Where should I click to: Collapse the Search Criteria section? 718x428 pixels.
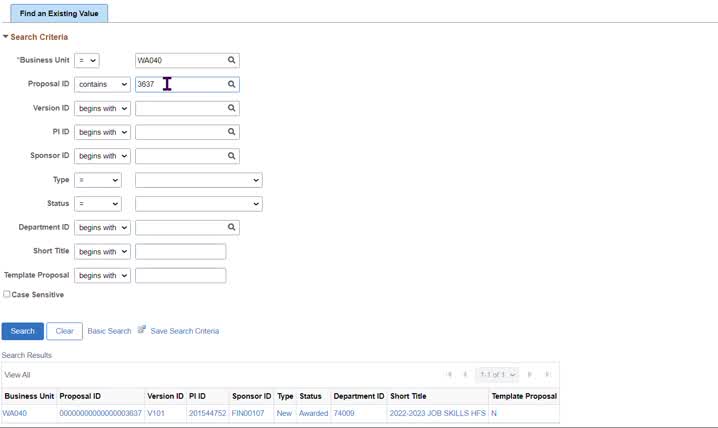(x=5, y=36)
